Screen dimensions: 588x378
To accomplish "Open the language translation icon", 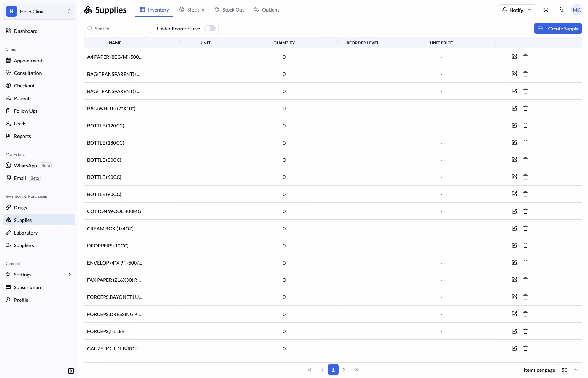I will 561,10.
